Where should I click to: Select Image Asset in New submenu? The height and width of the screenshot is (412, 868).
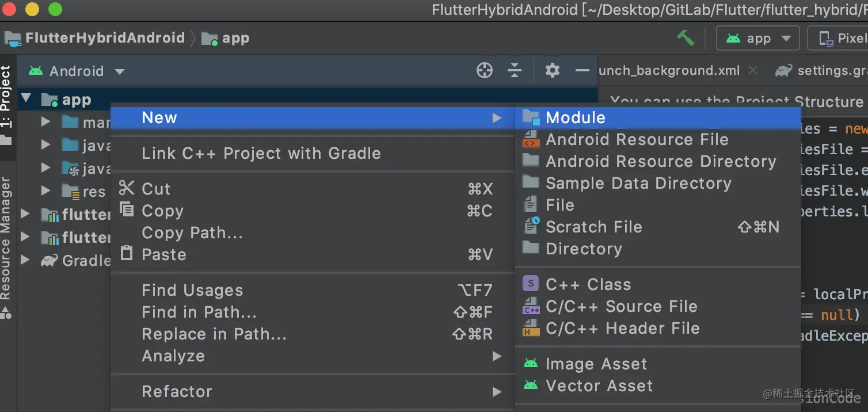pos(658,364)
